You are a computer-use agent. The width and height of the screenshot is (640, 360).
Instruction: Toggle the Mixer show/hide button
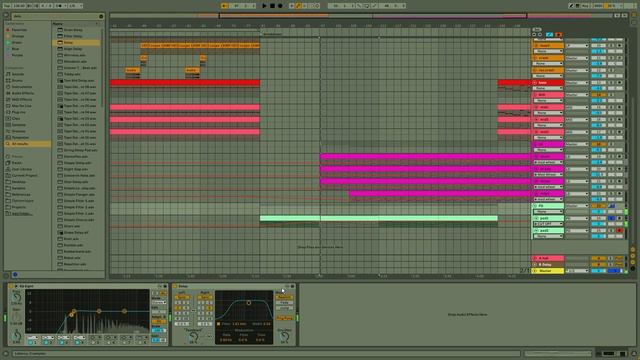(x=633, y=262)
